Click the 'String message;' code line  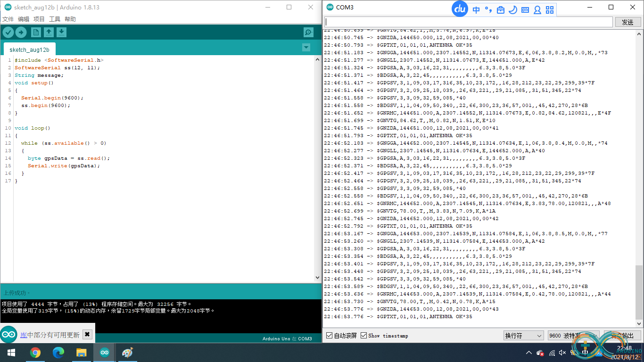tap(39, 75)
